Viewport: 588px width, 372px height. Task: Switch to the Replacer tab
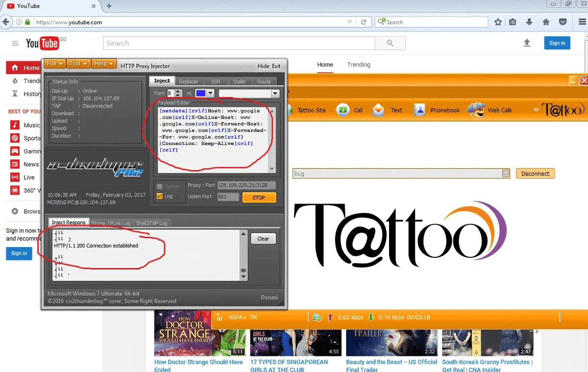189,81
